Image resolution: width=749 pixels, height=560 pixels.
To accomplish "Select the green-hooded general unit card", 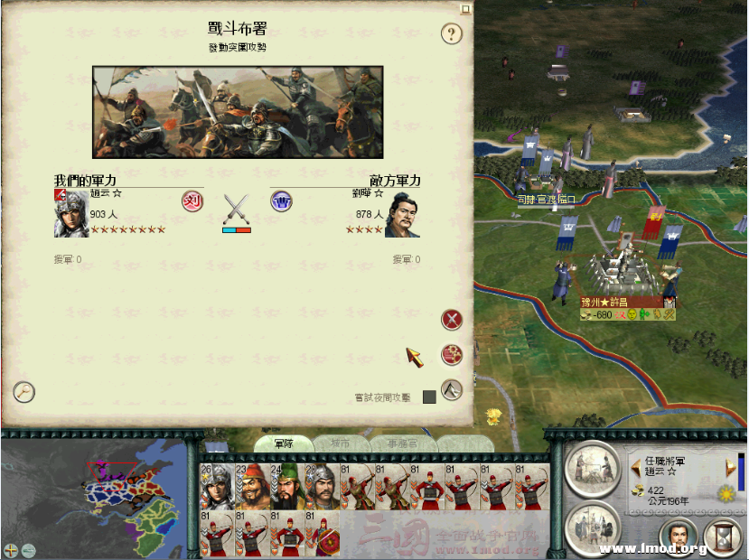I will 287,487.
